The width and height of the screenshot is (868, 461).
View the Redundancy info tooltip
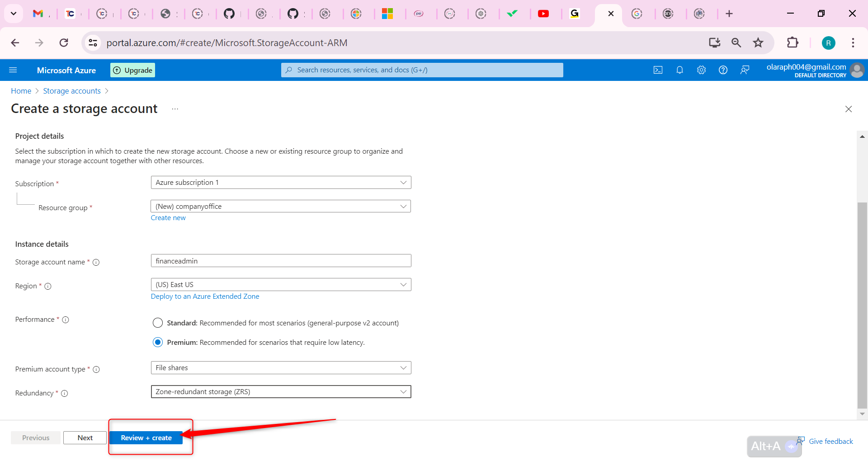point(65,393)
